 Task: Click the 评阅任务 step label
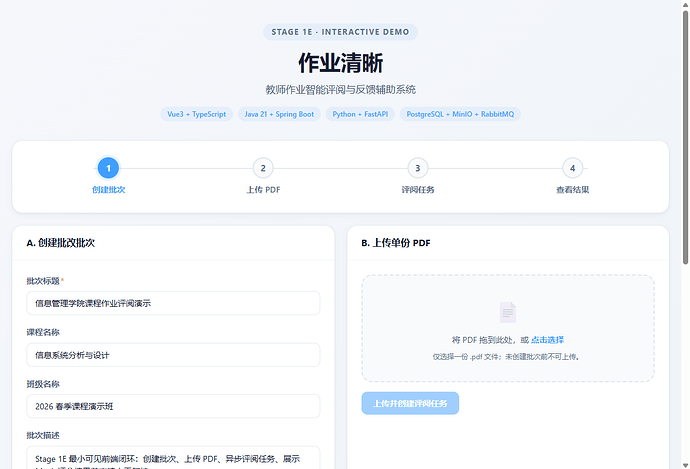pyautogui.click(x=418, y=190)
